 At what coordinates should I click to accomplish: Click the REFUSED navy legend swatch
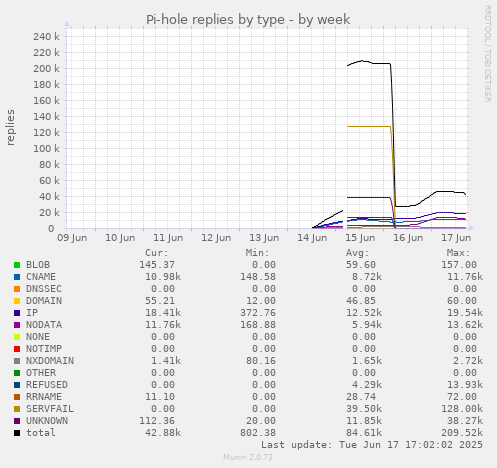pyautogui.click(x=17, y=385)
